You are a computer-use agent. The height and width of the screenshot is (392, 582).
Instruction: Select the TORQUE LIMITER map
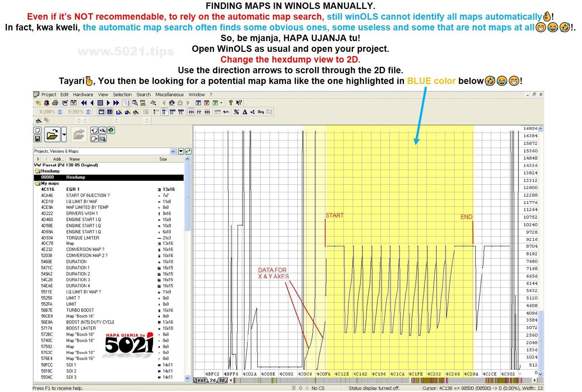tap(109, 238)
